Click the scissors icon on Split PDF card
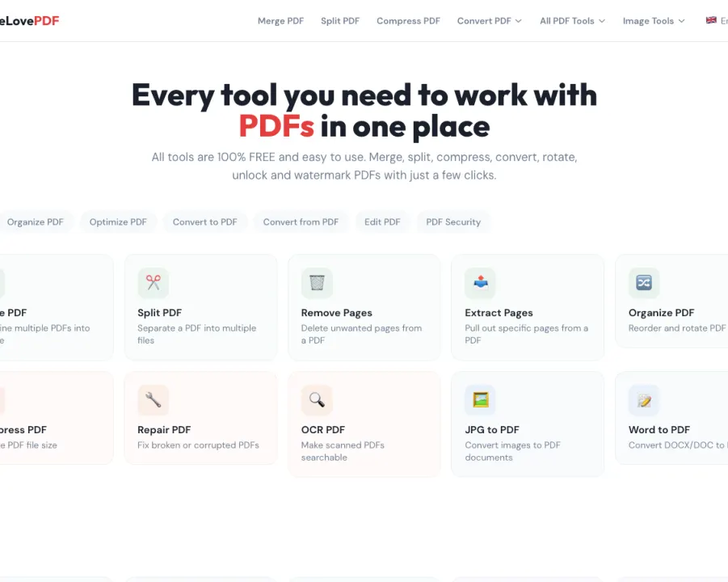728x582 pixels. pyautogui.click(x=154, y=282)
